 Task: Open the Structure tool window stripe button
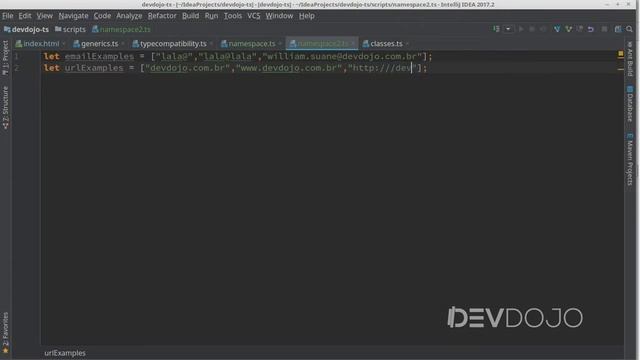[x=5, y=108]
